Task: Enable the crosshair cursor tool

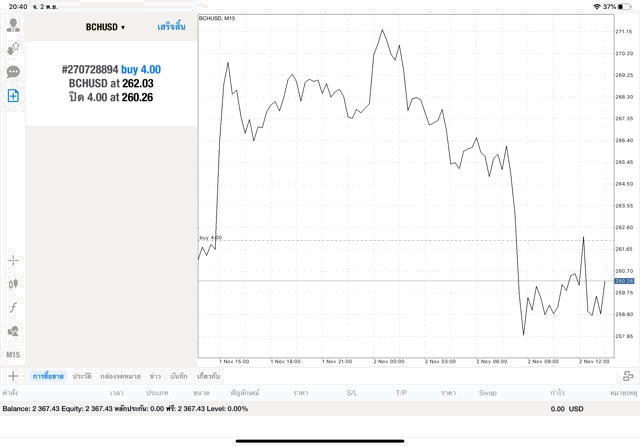Action: point(13,260)
